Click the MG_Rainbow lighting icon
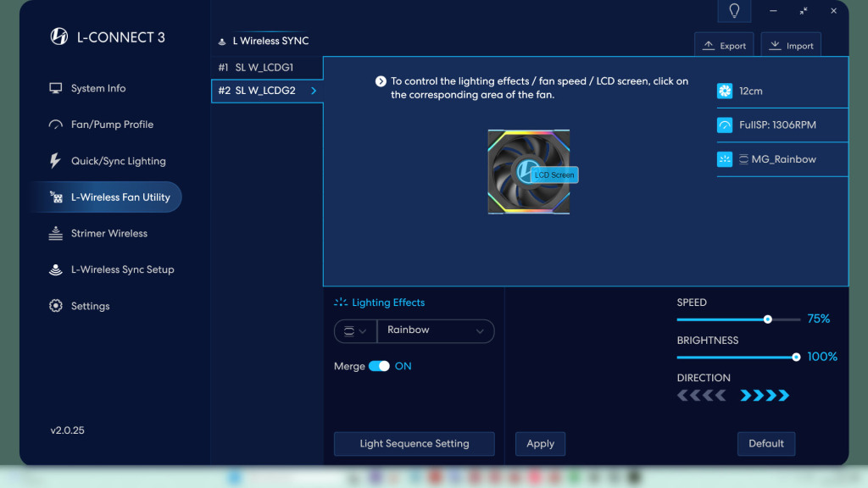 click(725, 159)
